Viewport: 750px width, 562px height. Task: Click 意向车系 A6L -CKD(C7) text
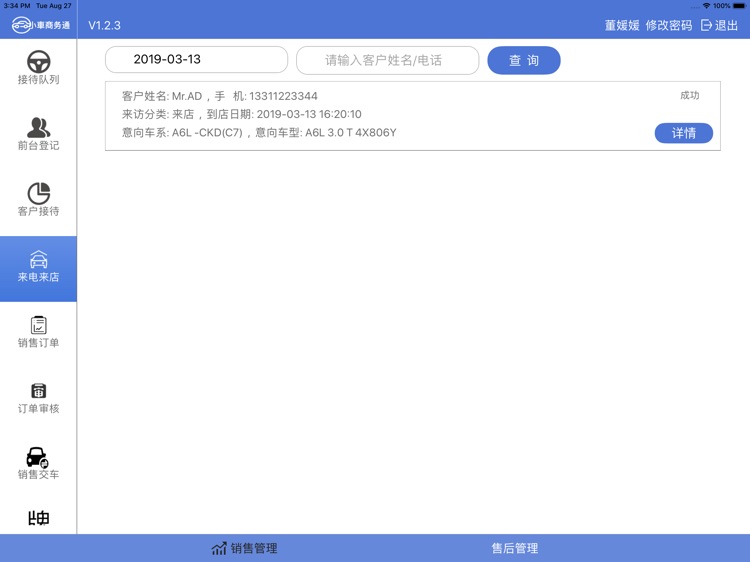(x=182, y=132)
